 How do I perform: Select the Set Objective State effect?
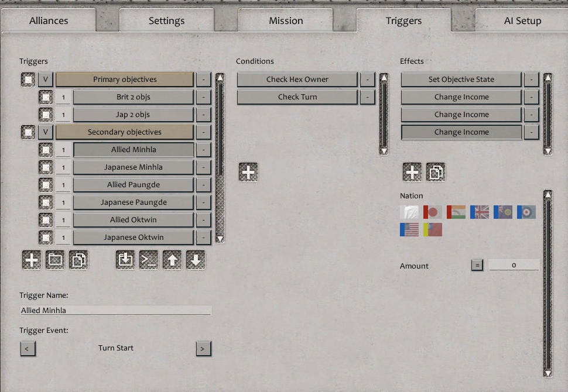tap(461, 80)
